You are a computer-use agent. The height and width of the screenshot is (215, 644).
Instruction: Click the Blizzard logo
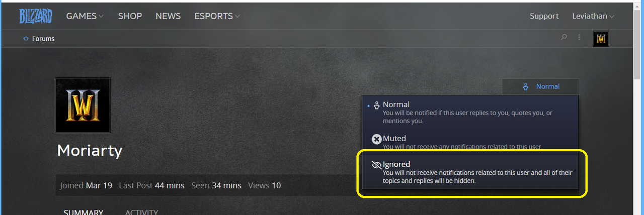click(x=35, y=16)
